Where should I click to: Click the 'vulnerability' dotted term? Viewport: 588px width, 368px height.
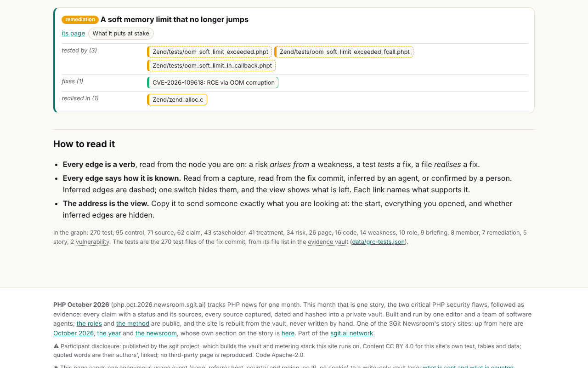pyautogui.click(x=93, y=242)
